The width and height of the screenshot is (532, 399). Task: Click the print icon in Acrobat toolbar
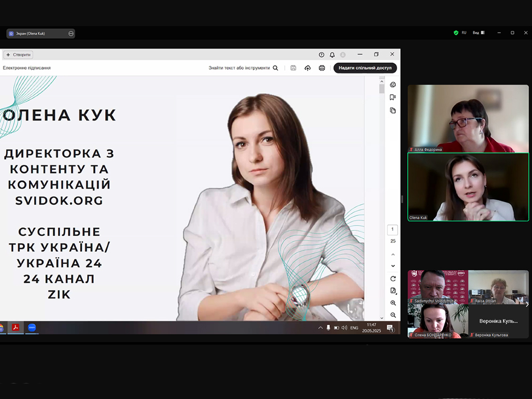tap(322, 68)
